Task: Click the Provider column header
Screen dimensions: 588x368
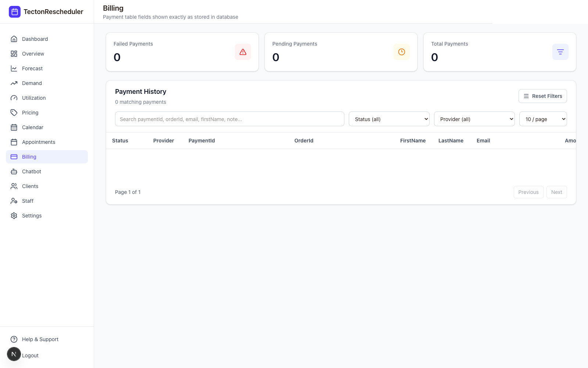Action: click(164, 141)
